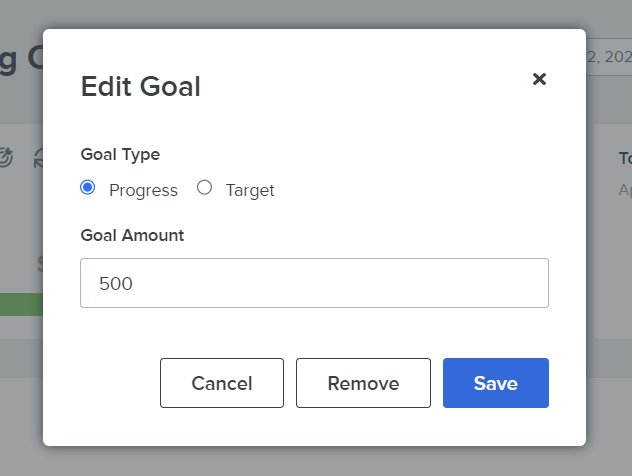Click the Goal Type label

click(x=120, y=154)
